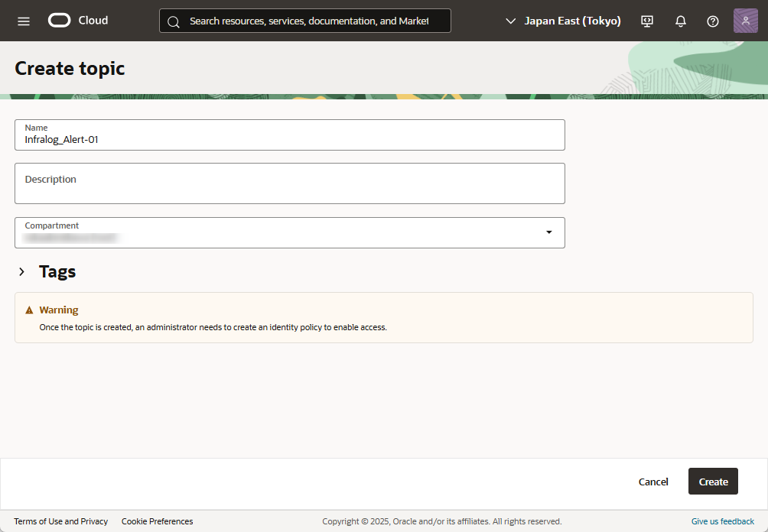The height and width of the screenshot is (532, 768).
Task: Click the magnifier icon in search bar
Action: (x=174, y=21)
